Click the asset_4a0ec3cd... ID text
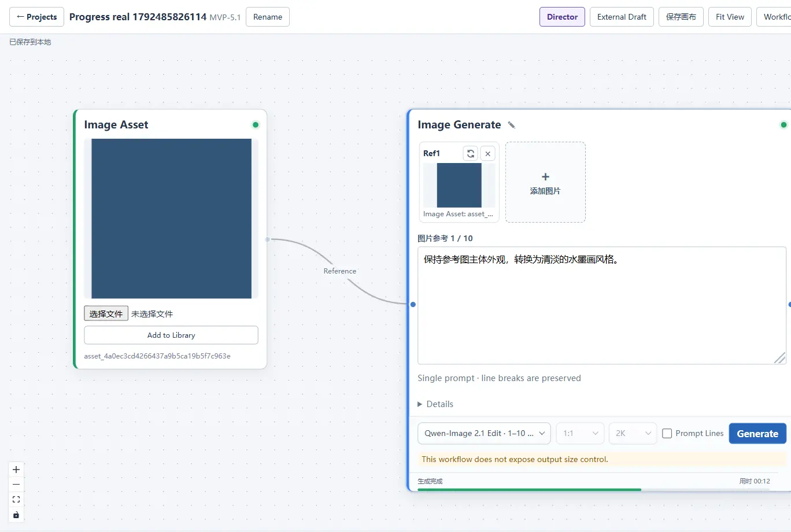Viewport: 791px width, 532px height. click(x=157, y=356)
